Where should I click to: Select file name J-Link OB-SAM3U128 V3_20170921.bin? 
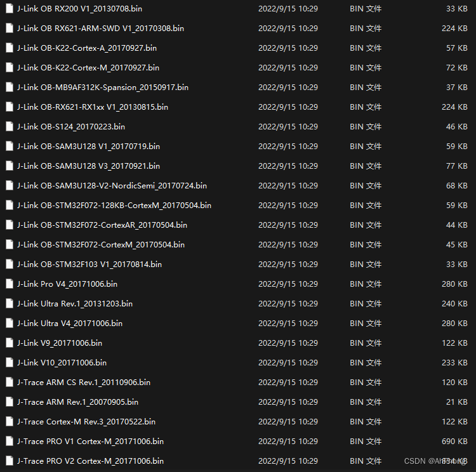click(88, 166)
